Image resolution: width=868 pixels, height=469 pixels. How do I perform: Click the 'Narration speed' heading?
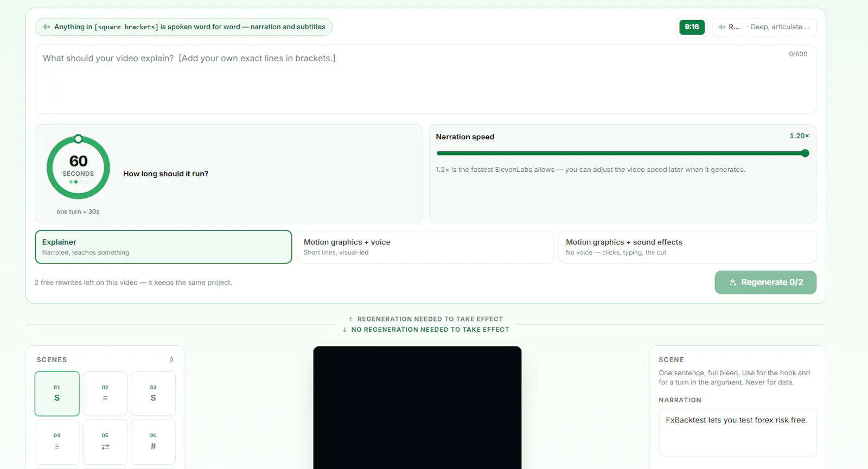tap(465, 137)
